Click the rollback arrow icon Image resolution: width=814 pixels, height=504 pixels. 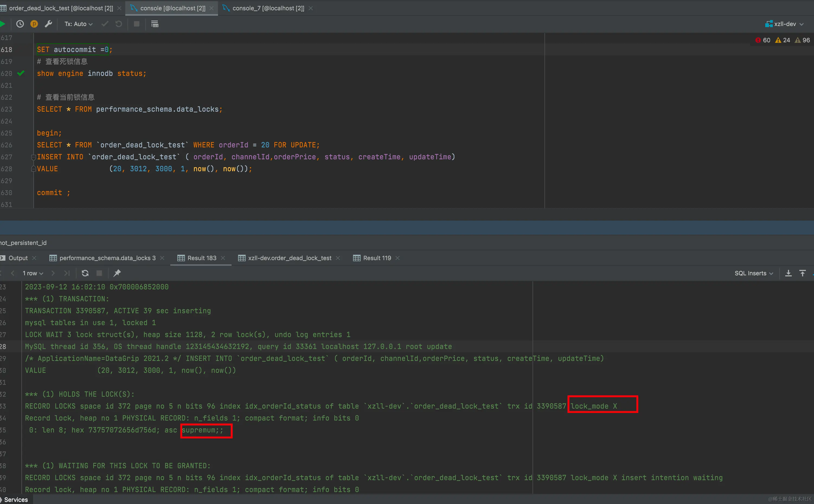point(119,24)
